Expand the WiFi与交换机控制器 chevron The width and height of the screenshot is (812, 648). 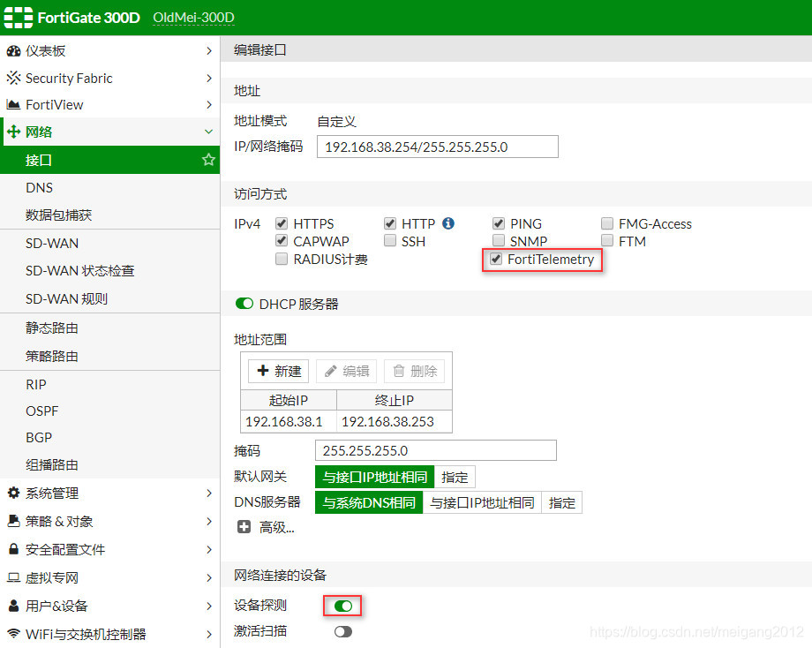[x=208, y=634]
